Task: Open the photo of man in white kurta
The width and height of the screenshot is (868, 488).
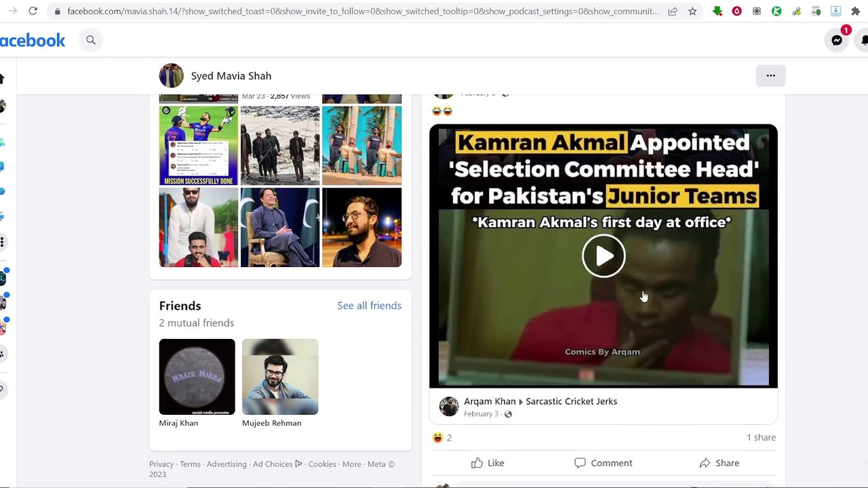Action: tap(199, 227)
